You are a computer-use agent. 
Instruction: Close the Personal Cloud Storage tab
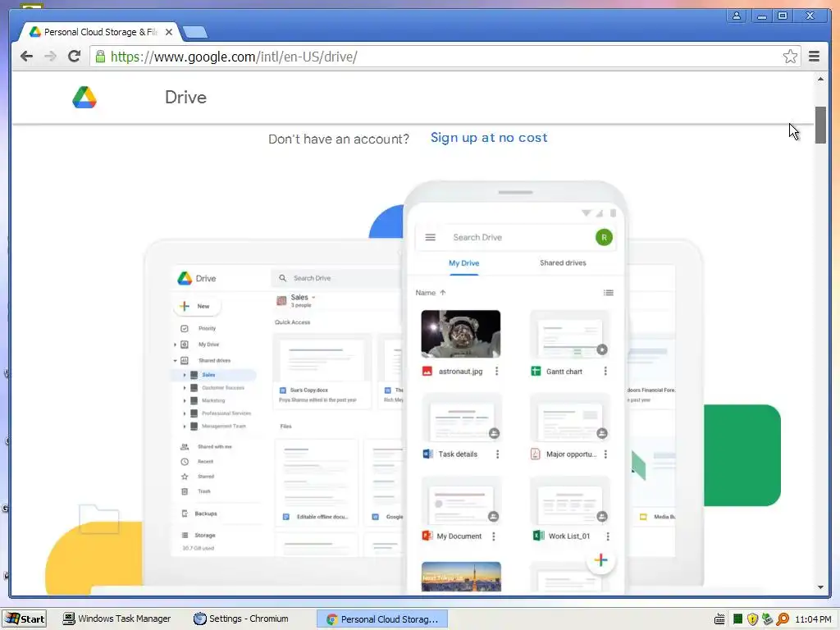[169, 32]
